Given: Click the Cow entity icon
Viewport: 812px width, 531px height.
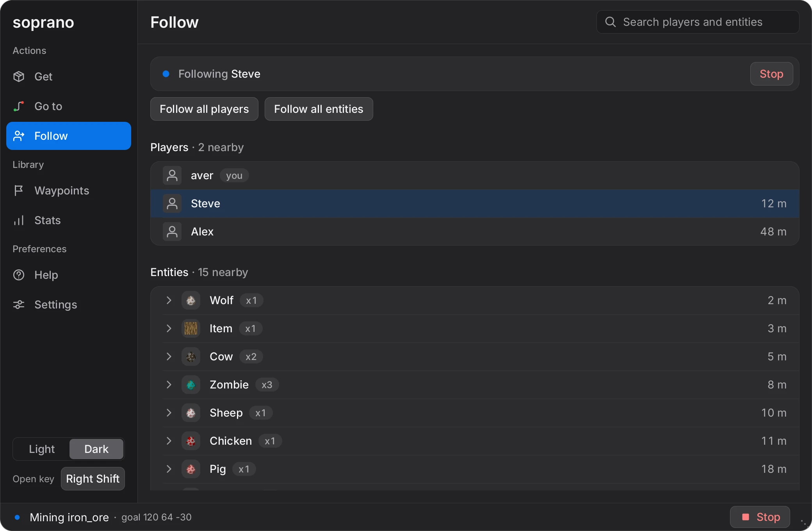Looking at the screenshot, I should point(191,356).
